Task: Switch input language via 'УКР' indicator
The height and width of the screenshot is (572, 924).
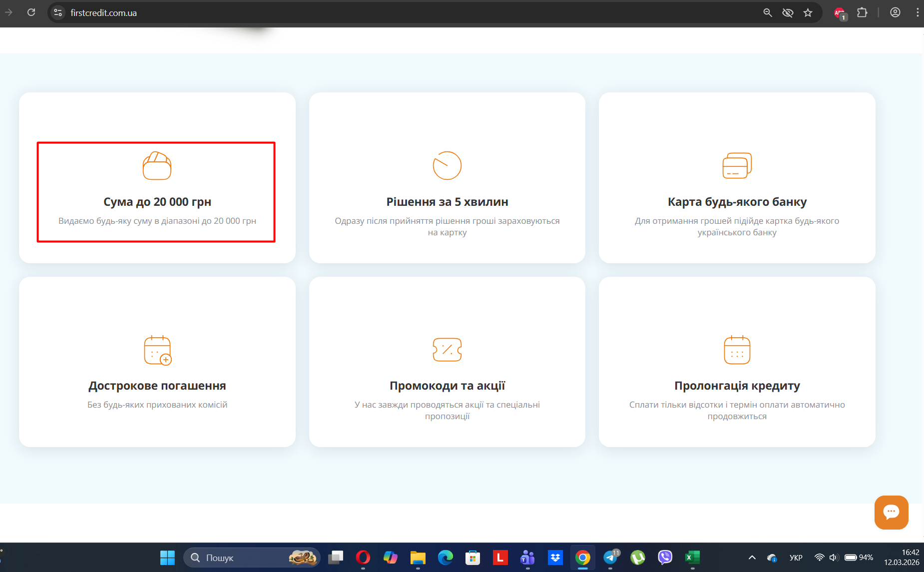Action: [796, 558]
